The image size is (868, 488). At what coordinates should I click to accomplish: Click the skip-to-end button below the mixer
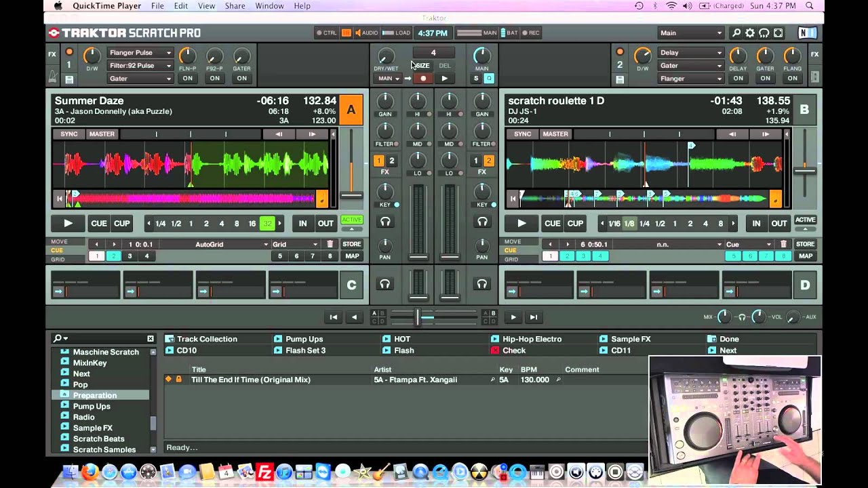[x=534, y=317]
